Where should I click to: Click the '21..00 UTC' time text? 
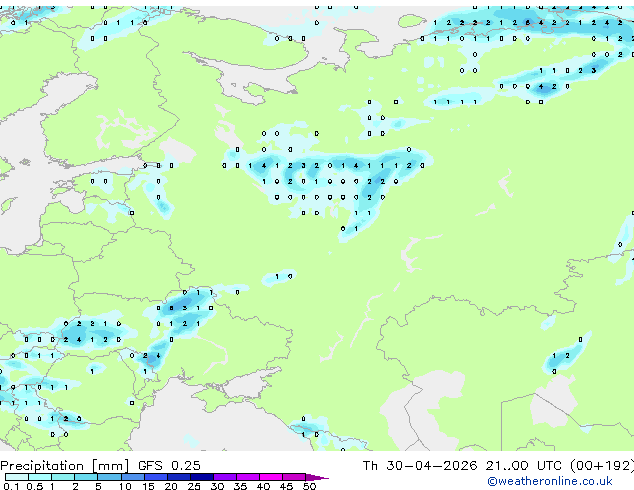[523, 466]
